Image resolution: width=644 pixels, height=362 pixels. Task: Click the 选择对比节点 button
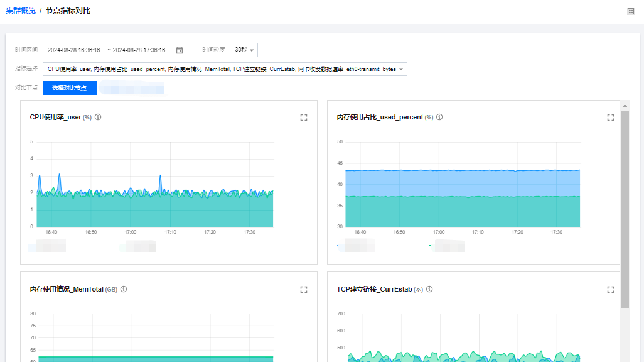point(70,88)
